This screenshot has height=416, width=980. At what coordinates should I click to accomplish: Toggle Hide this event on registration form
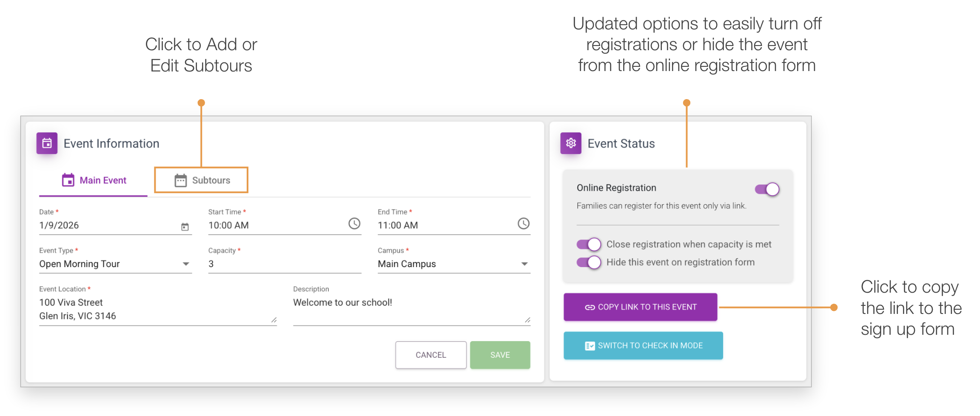tap(589, 262)
